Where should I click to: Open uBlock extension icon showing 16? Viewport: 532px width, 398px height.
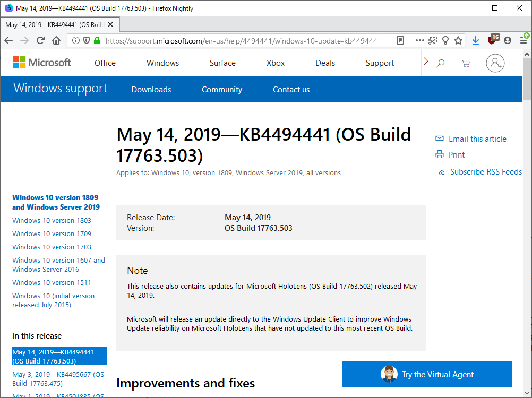click(x=493, y=39)
